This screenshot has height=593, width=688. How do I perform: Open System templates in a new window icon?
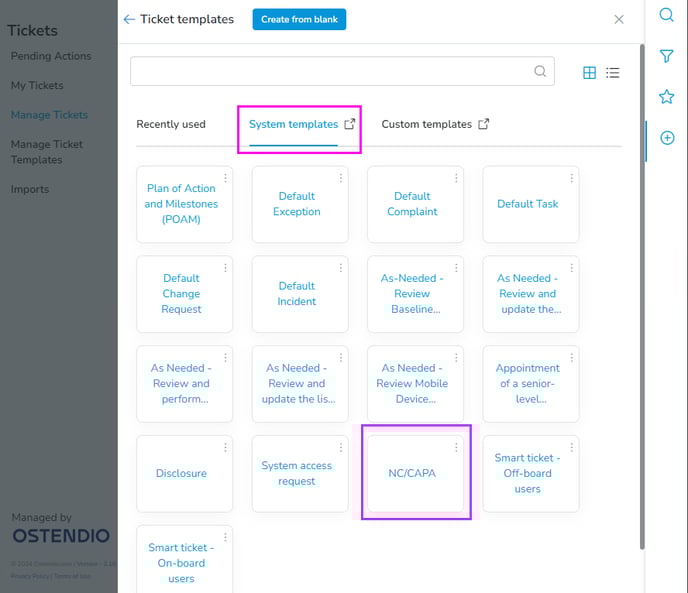tap(350, 124)
